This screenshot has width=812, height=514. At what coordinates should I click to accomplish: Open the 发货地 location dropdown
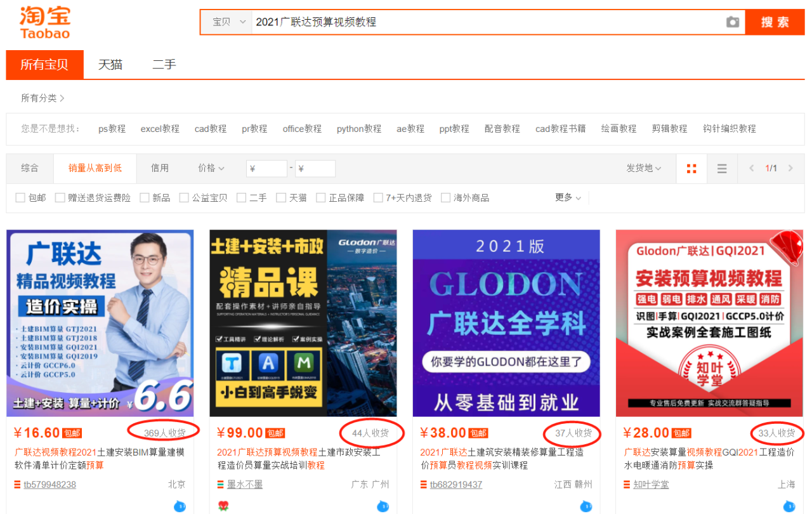[x=643, y=168]
